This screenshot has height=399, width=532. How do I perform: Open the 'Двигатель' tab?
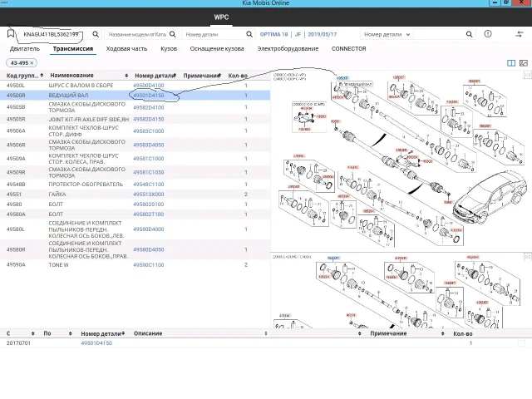[x=25, y=49]
